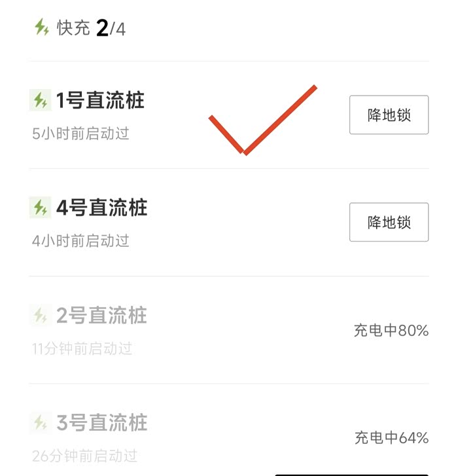Screen dimensions: 458x476
Task: Click the 11分钟前启动过 status text
Action: pos(82,348)
